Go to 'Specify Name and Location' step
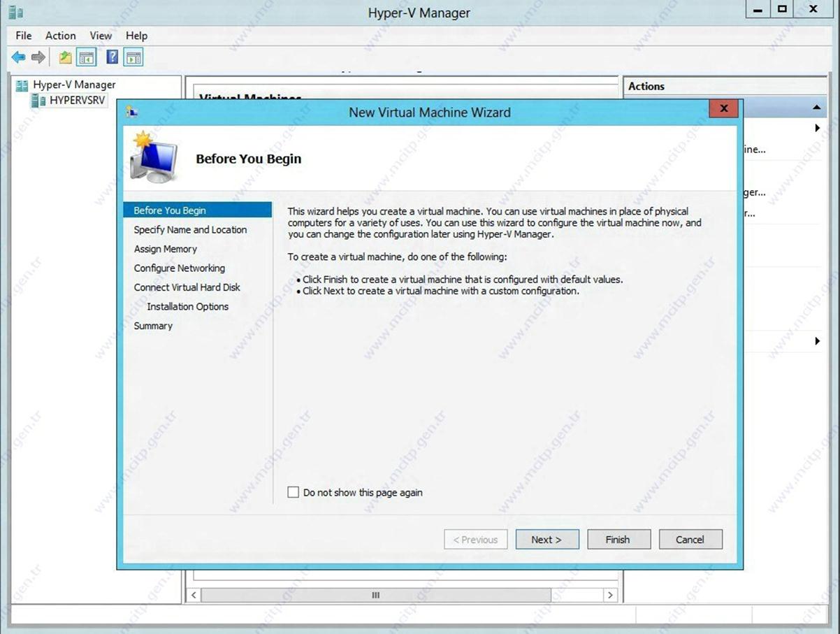The image size is (840, 634). pos(190,229)
